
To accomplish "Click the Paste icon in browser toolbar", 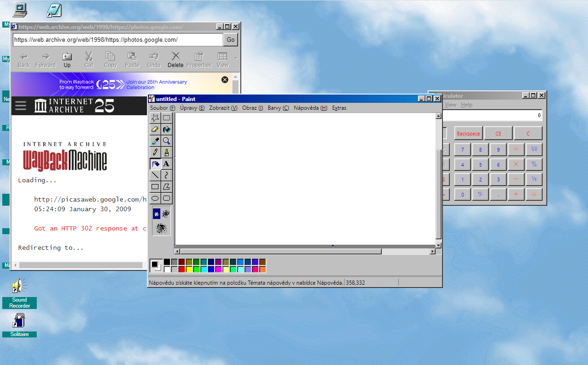I will tap(132, 60).
